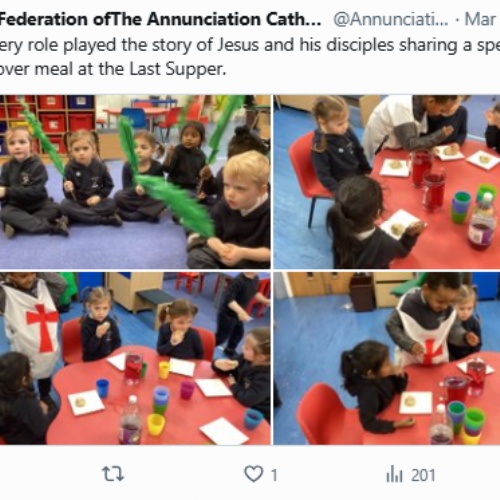Click the tweet text line mentioning Jesus
Image resolution: width=500 pixels, height=500 pixels.
250,45
